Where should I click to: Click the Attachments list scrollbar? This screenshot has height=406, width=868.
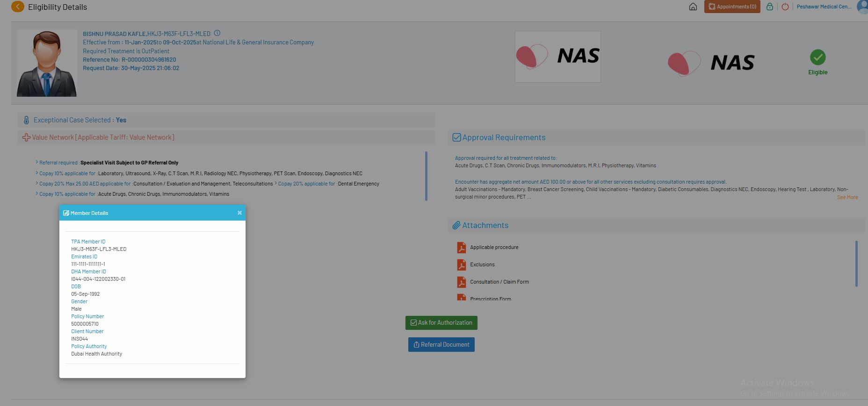tap(856, 264)
